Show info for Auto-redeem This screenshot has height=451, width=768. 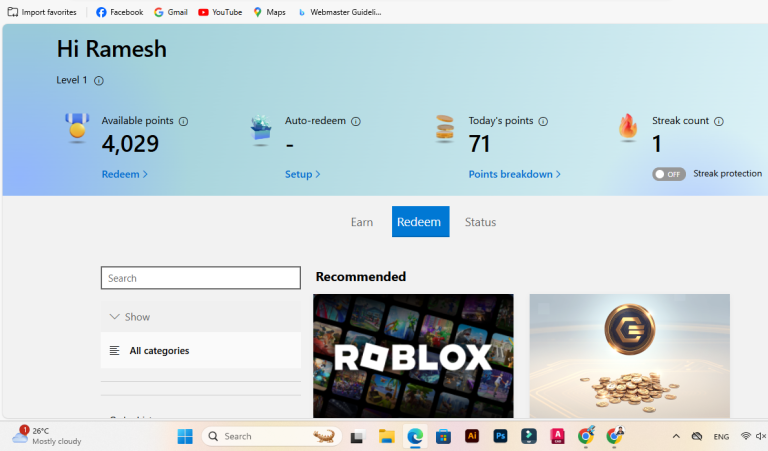click(x=356, y=121)
